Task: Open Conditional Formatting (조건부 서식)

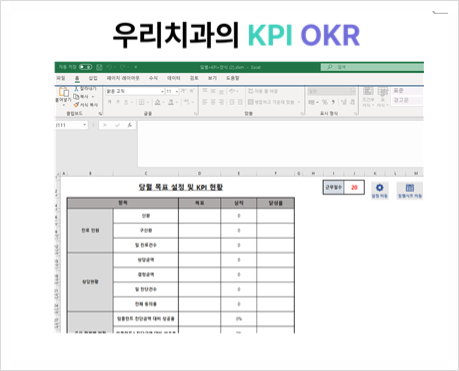Action: click(368, 97)
